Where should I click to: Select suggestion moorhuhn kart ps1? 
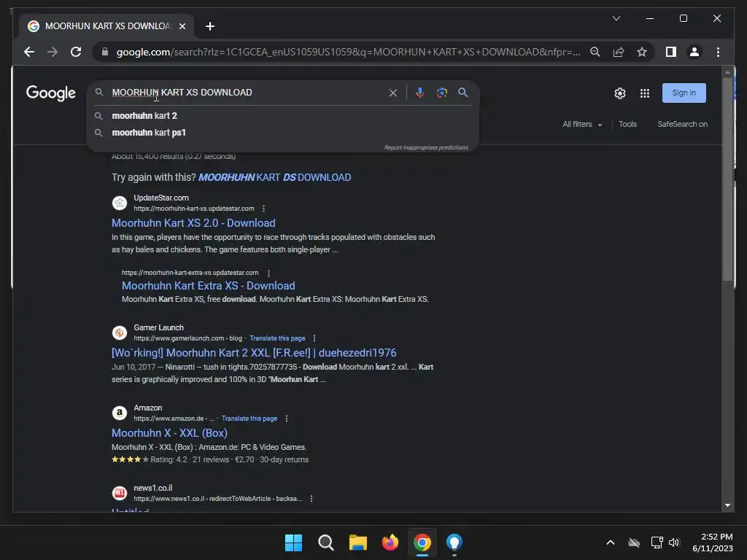coord(283,133)
